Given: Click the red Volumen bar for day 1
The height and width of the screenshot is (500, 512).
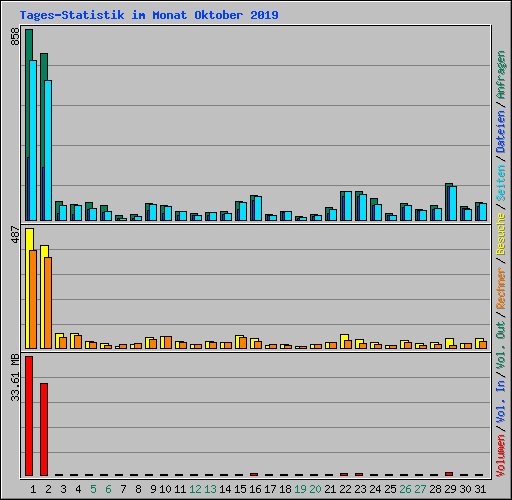Looking at the screenshot, I should pyautogui.click(x=29, y=416).
